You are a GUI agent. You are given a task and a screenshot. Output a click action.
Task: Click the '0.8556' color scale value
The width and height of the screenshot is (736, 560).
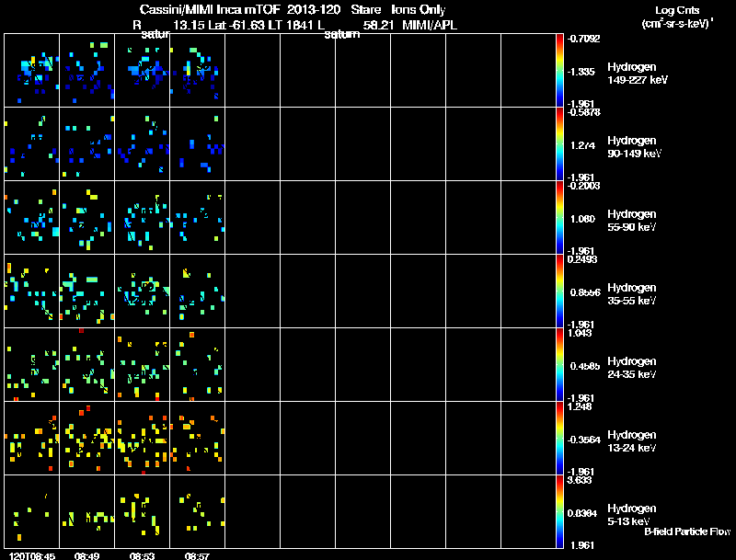point(585,292)
